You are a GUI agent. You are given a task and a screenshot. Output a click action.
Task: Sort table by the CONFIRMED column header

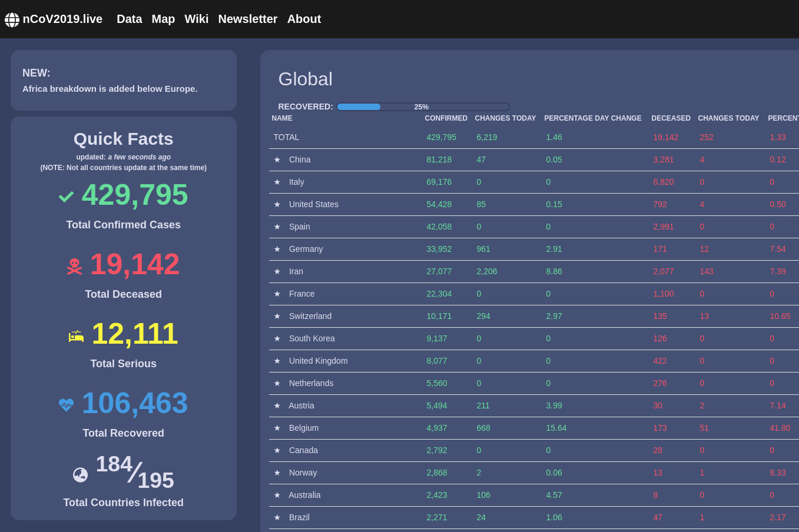[x=446, y=118]
